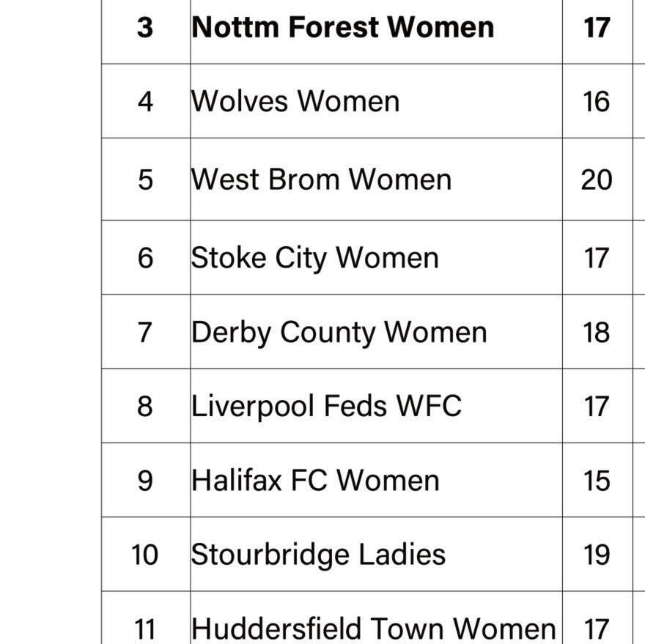The height and width of the screenshot is (644, 645).
Task: Click position number 3 in bold
Action: coord(145,28)
